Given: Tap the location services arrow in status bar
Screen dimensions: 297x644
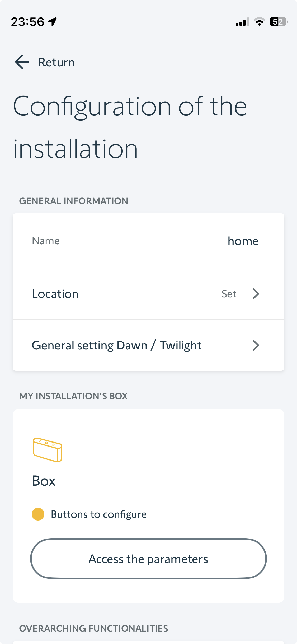Looking at the screenshot, I should [x=53, y=22].
